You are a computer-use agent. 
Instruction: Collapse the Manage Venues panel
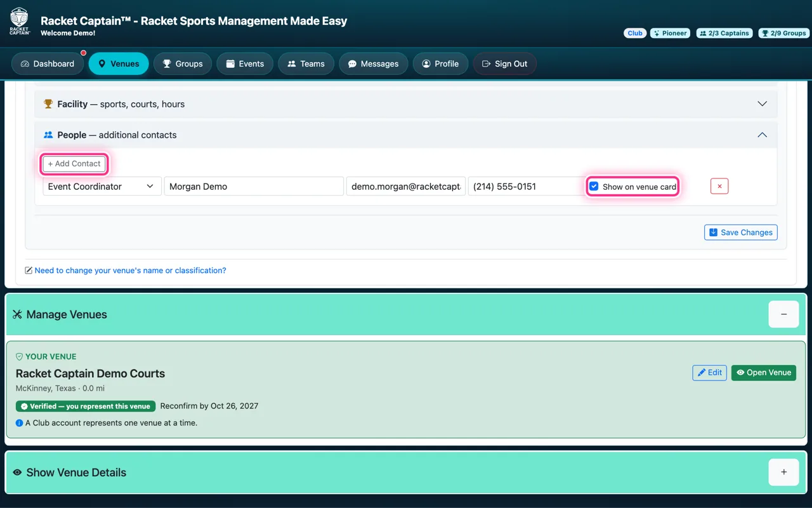[x=783, y=314]
